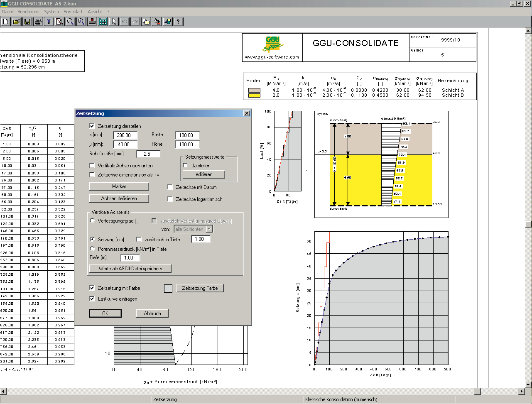The image size is (532, 404).
Task: Click the copy pages toolbar icon
Action: [146, 22]
